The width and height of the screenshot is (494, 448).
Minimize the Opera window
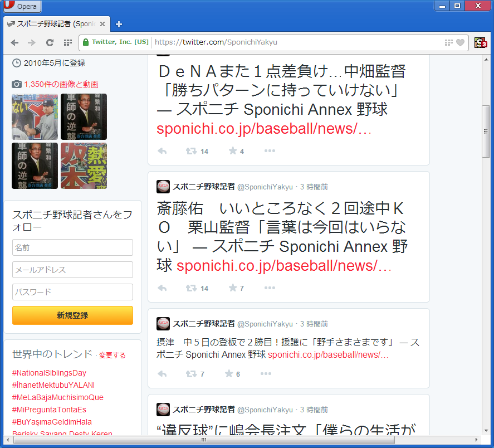coord(442,6)
